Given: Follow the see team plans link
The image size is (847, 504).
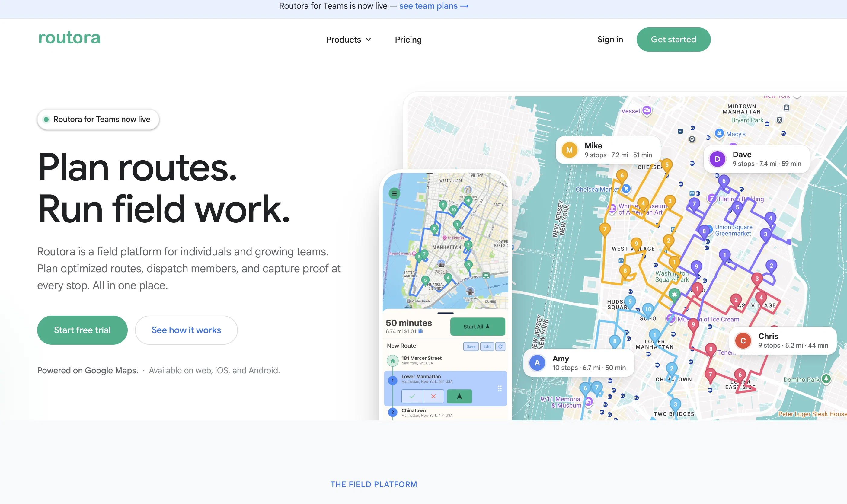Looking at the screenshot, I should tap(434, 6).
